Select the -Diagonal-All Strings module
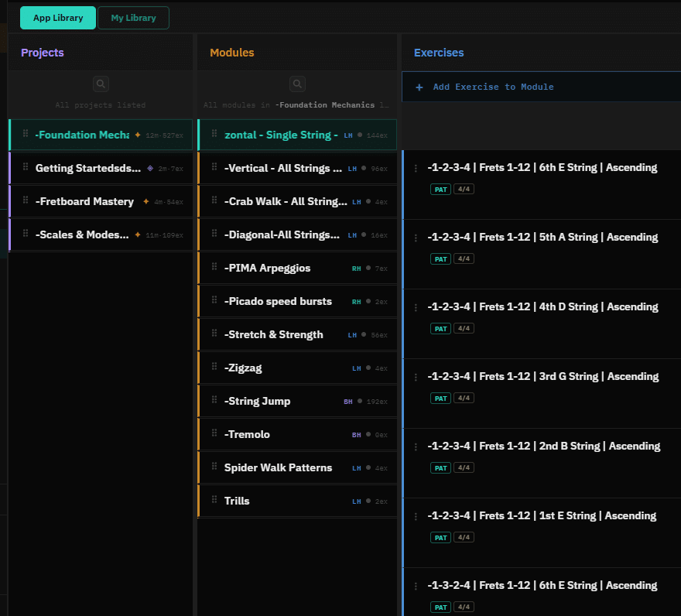The image size is (681, 616). click(297, 234)
